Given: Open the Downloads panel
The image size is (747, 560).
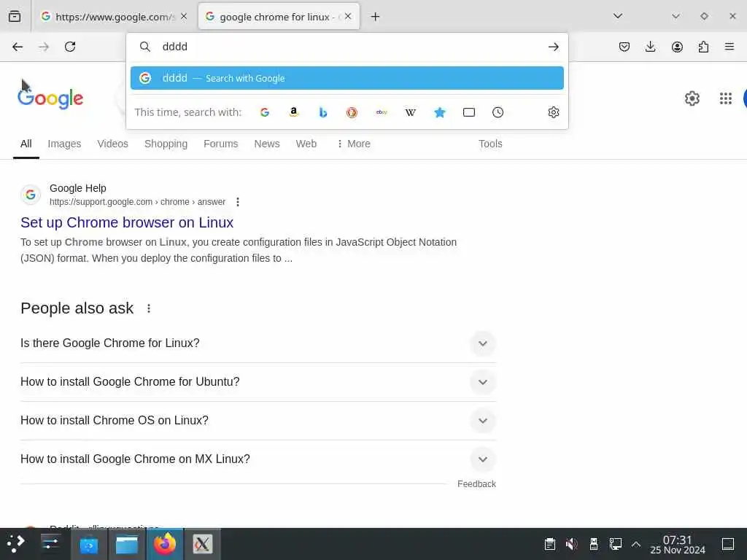Looking at the screenshot, I should point(650,47).
